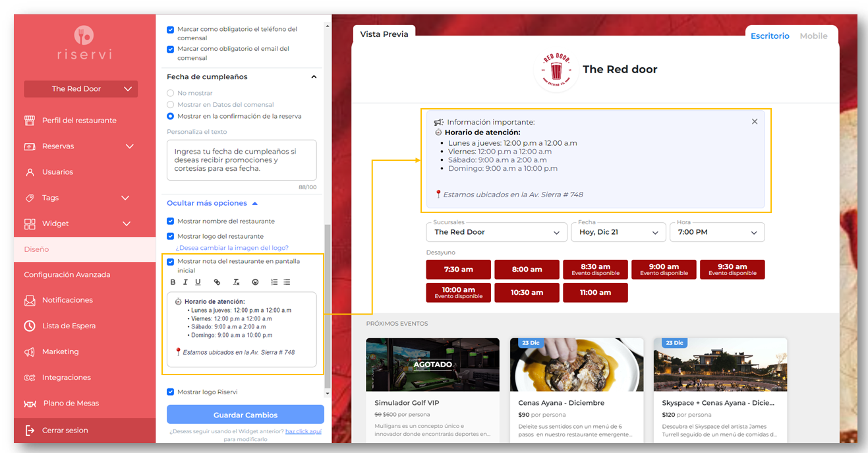Click inside the restaurant note text editor
The image size is (868, 453).
(241, 330)
